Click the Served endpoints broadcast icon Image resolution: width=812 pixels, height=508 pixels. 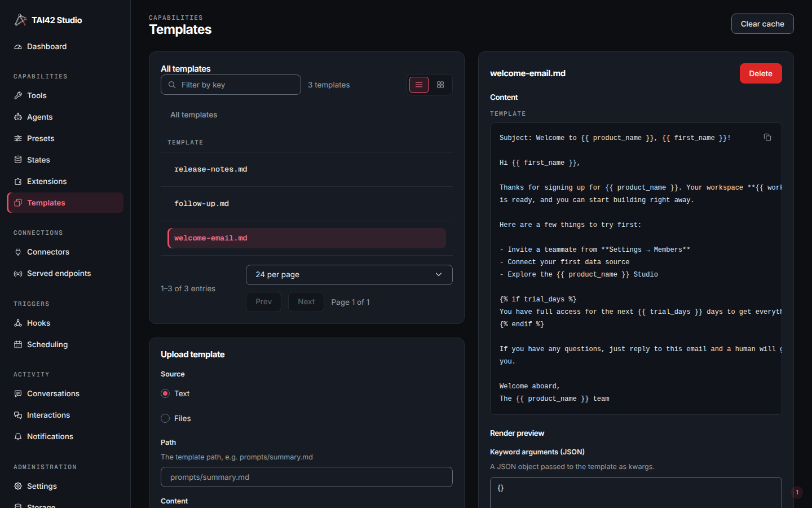[x=18, y=273]
